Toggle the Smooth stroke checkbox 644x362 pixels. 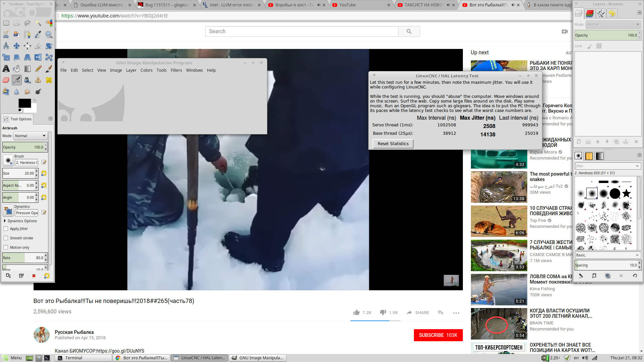pos(6,238)
